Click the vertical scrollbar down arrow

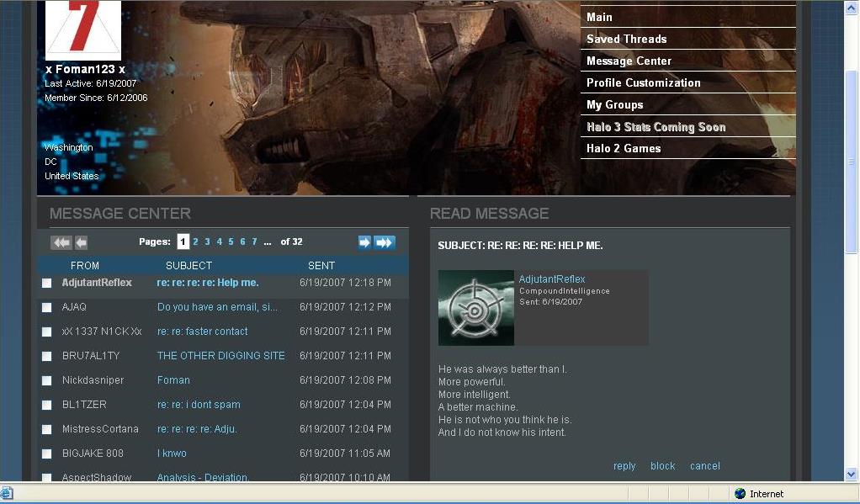click(852, 475)
